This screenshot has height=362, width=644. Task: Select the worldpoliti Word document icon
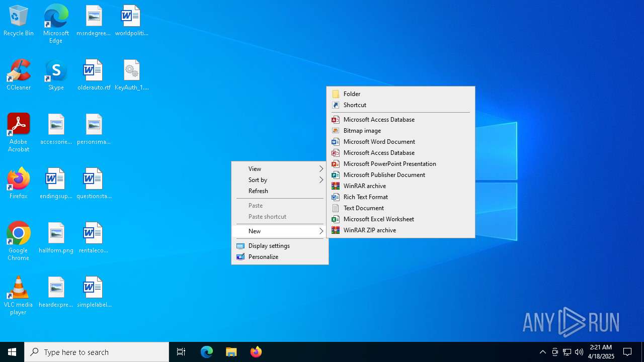(x=131, y=21)
